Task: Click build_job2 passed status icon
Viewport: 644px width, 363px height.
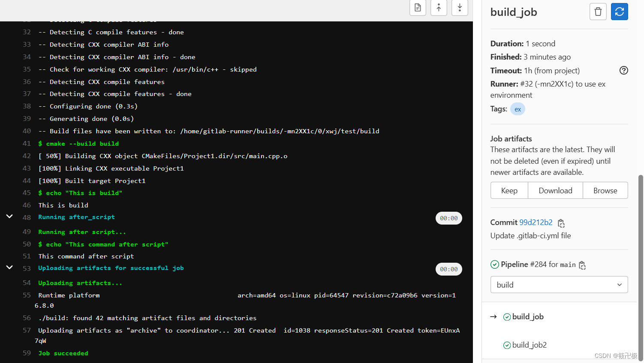Action: click(507, 345)
